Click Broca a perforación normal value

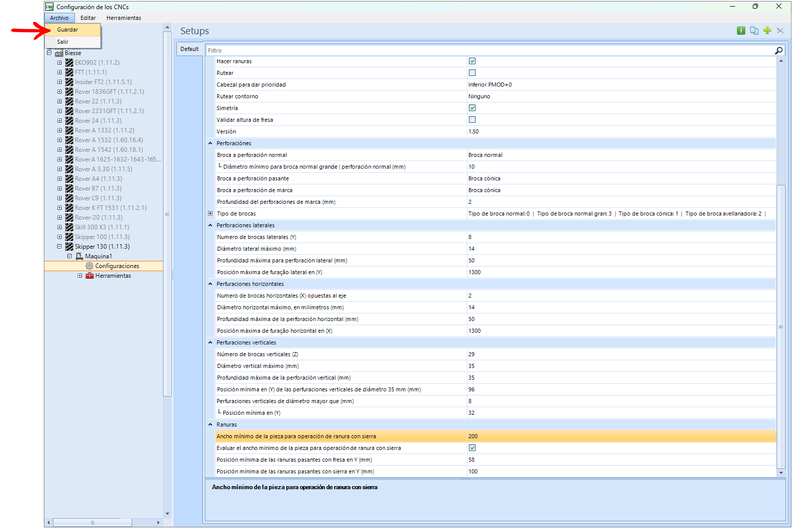[621, 155]
